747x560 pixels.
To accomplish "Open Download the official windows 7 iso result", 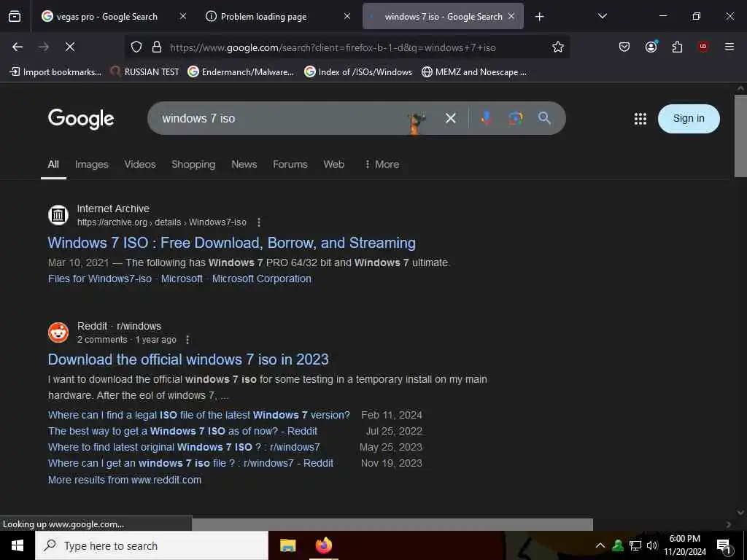I will (x=188, y=359).
